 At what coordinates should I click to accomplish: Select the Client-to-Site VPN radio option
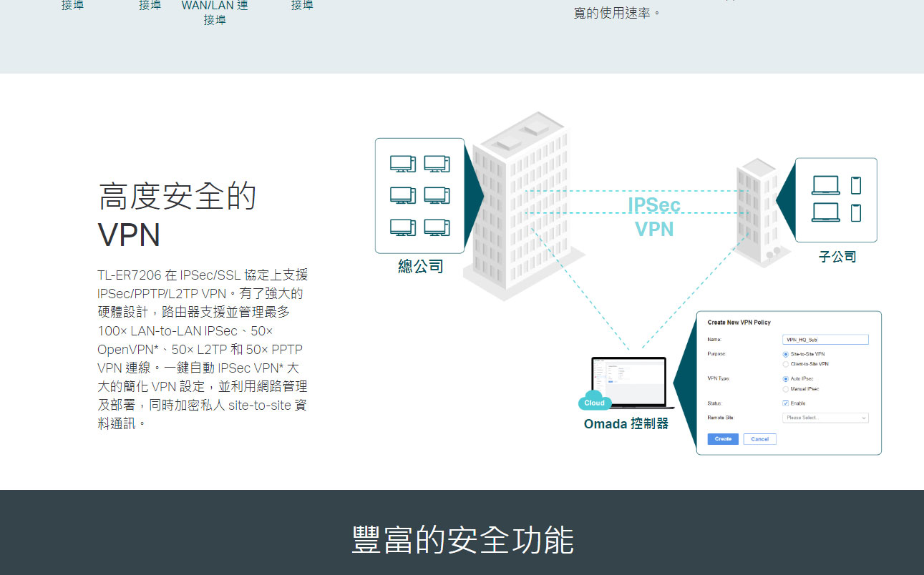(785, 364)
